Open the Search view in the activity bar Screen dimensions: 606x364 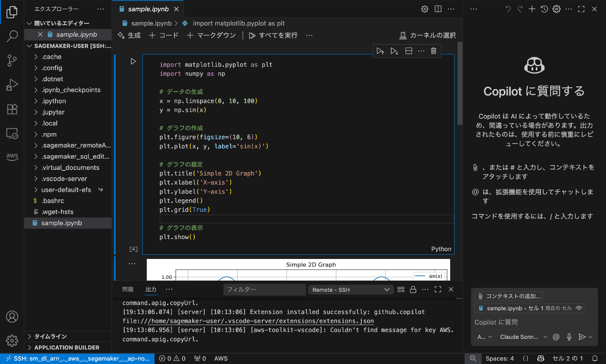[12, 36]
